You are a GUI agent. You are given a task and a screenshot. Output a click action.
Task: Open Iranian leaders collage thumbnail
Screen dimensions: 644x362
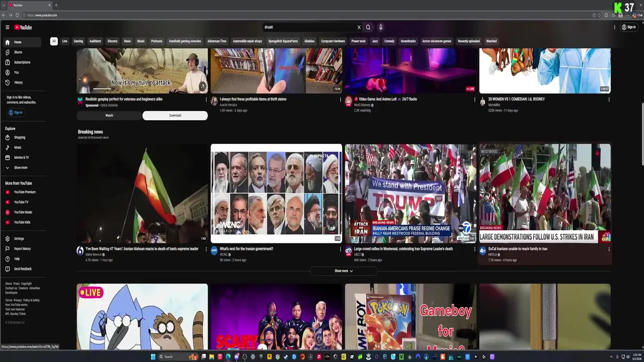point(276,194)
